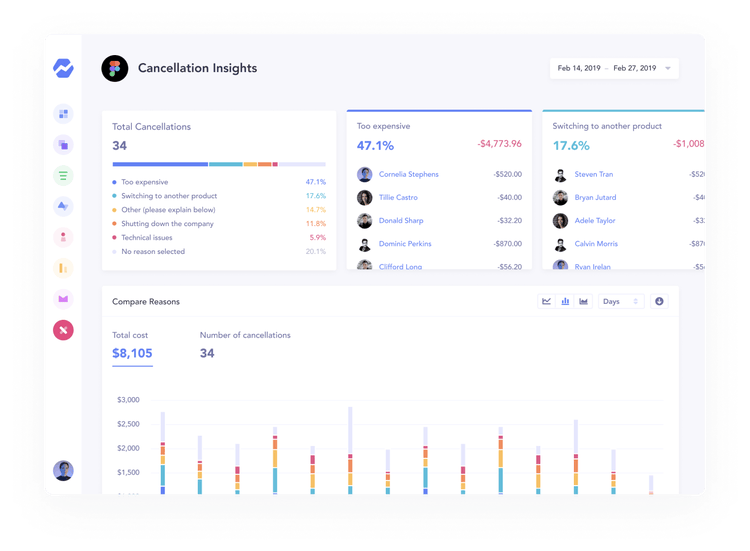Open Calvin Morris customer link

596,243
